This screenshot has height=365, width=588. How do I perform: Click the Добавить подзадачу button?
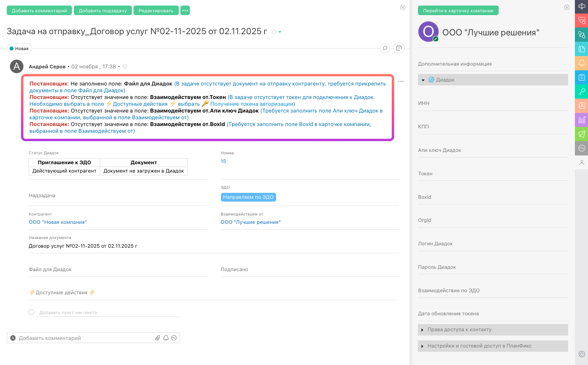pyautogui.click(x=103, y=10)
